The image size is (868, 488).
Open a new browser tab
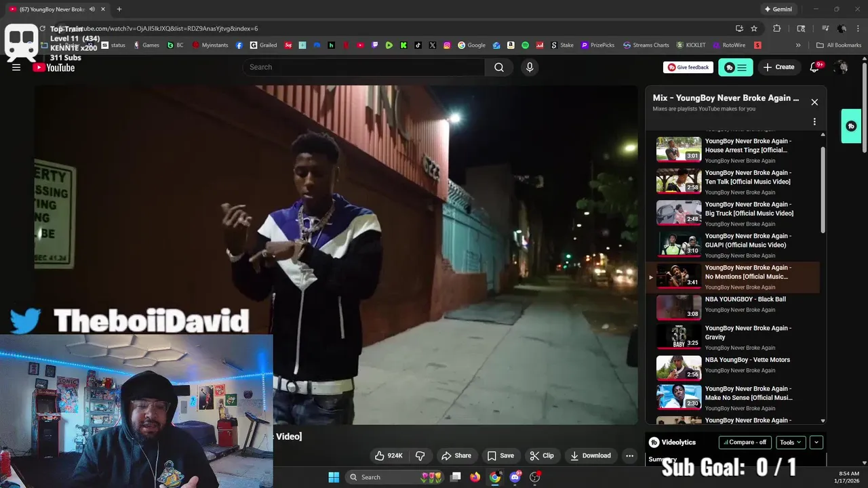[x=119, y=9]
